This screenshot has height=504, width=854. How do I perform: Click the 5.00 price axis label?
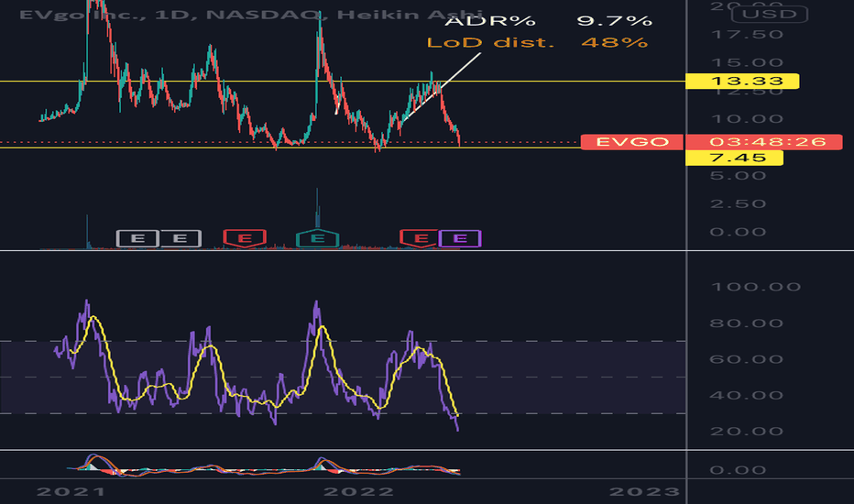pos(738,175)
